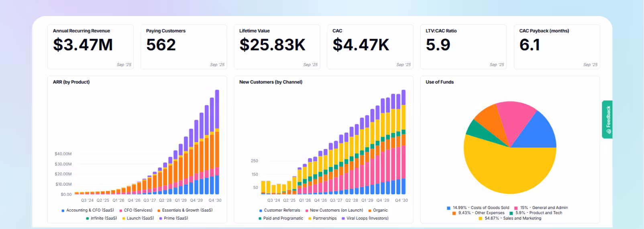Toggle CFO (Services) legend item
Image resolution: width=644 pixels, height=229 pixels.
pyautogui.click(x=136, y=210)
